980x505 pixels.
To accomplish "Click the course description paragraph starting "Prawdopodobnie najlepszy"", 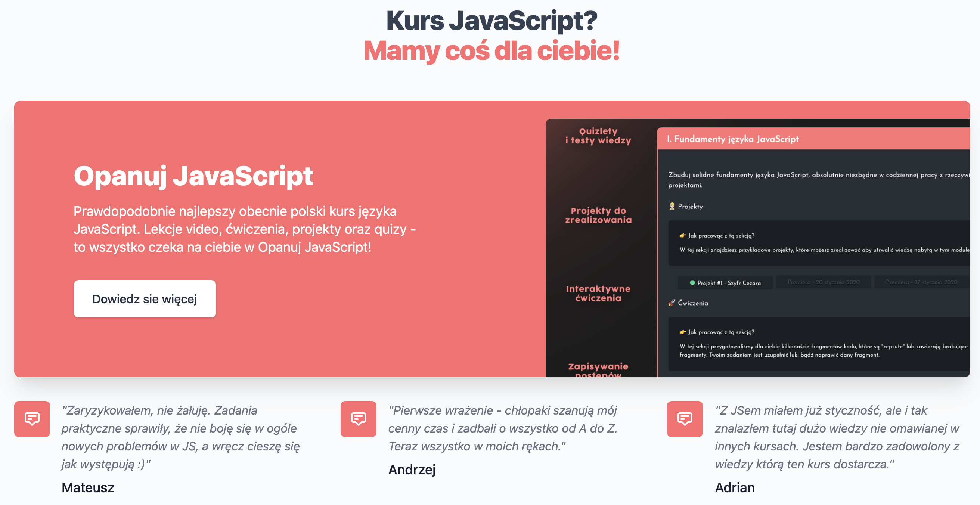I will click(x=245, y=229).
